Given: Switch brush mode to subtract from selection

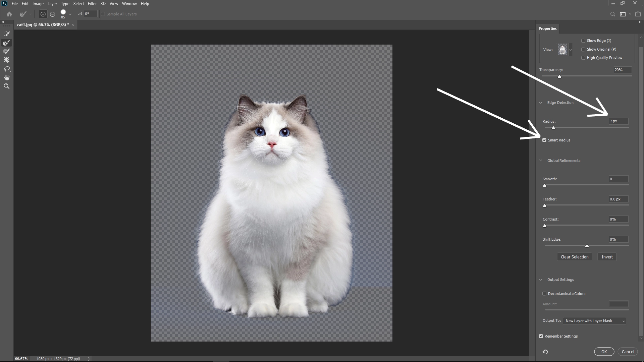Looking at the screenshot, I should pyautogui.click(x=52, y=14).
